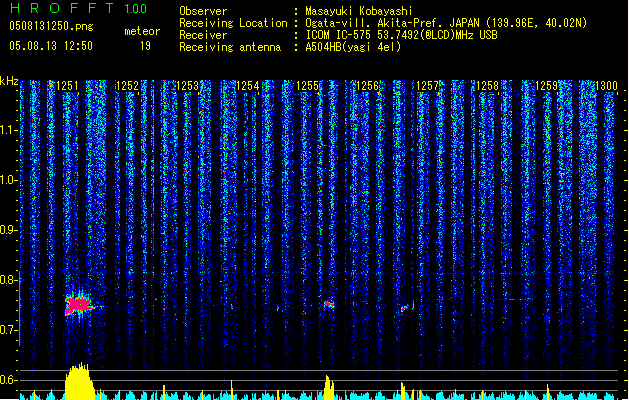Click the 0.9 kHz axis label
629x400 pixels.
[9, 230]
